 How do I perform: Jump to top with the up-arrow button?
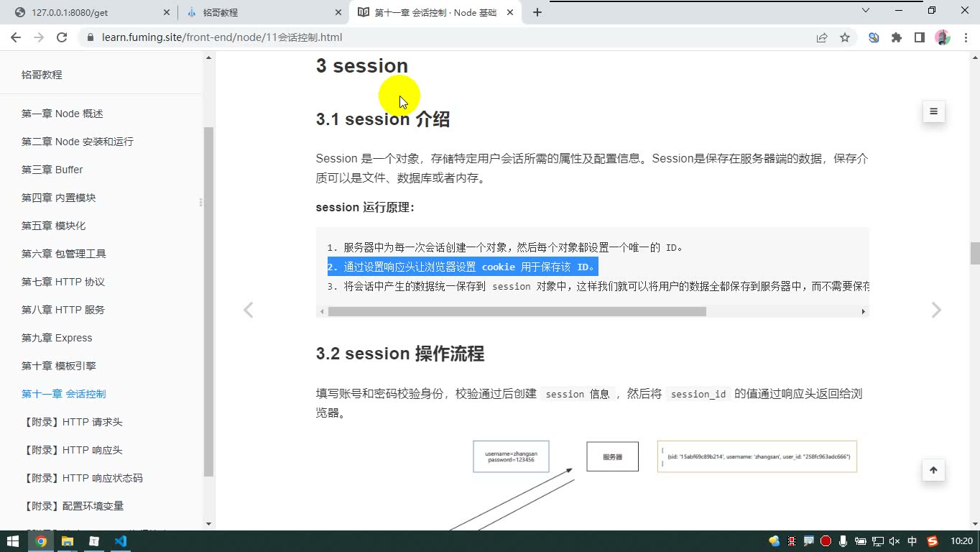pos(933,470)
